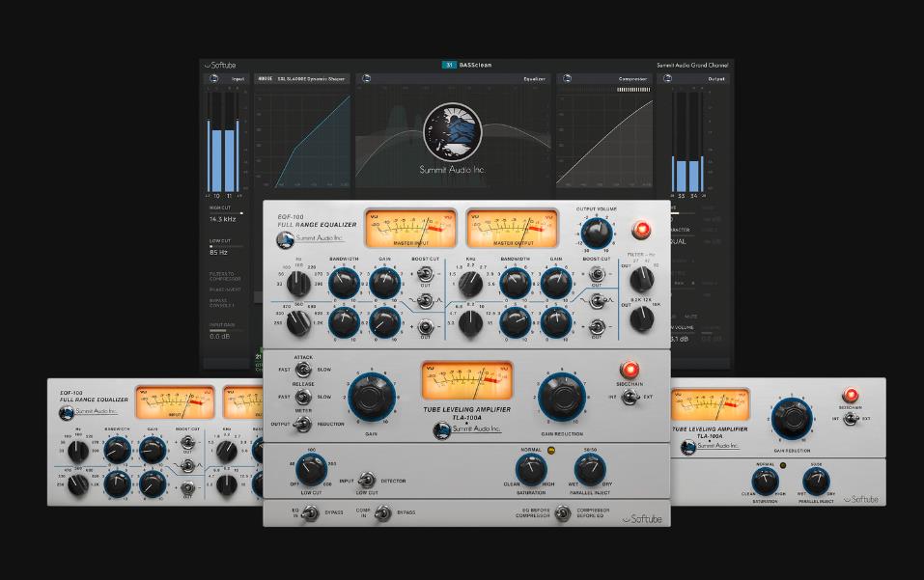
Task: Click the red power lamp on the EQF-100 equalizer
Action: pyautogui.click(x=640, y=230)
